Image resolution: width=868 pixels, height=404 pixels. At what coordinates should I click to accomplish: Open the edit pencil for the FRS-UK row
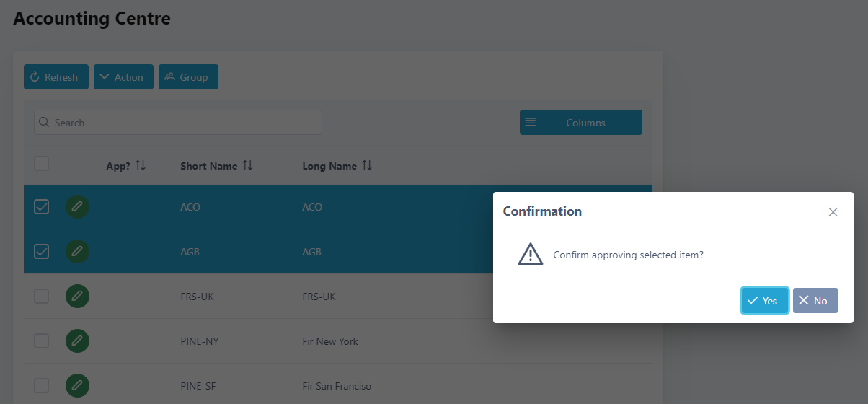click(x=77, y=297)
